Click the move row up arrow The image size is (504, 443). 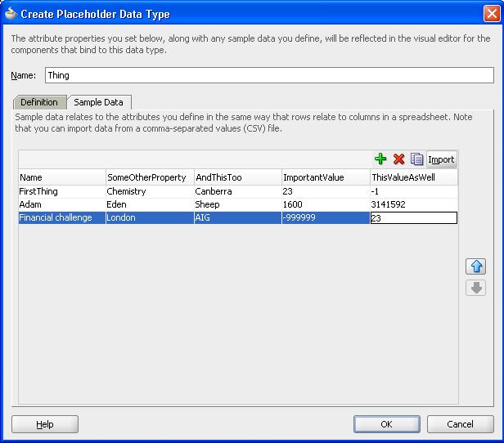point(476,266)
